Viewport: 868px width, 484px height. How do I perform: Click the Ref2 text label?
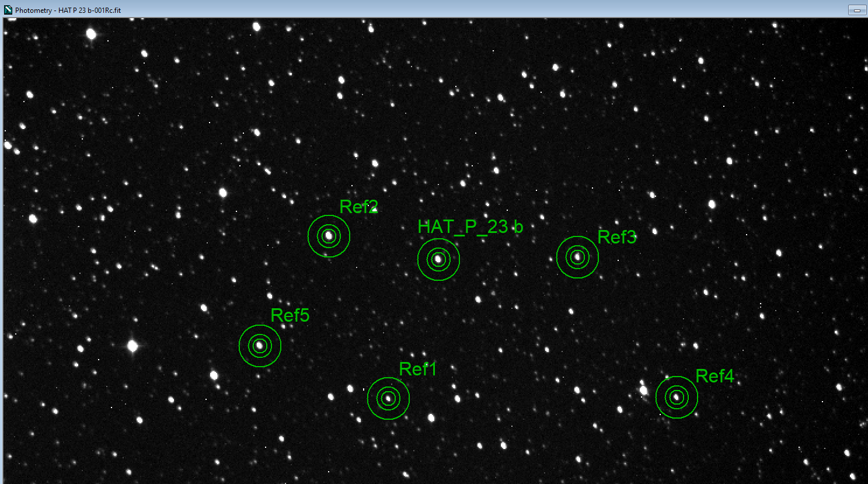[x=358, y=207]
